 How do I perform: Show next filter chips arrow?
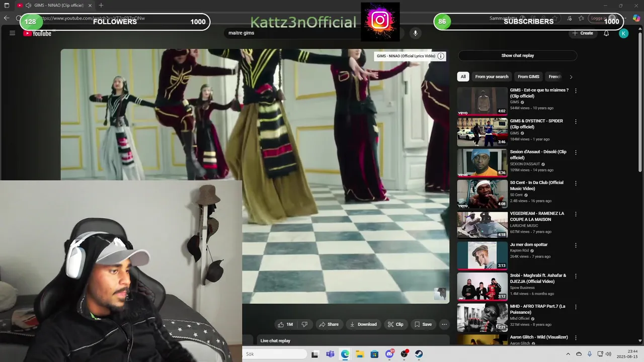click(x=571, y=77)
